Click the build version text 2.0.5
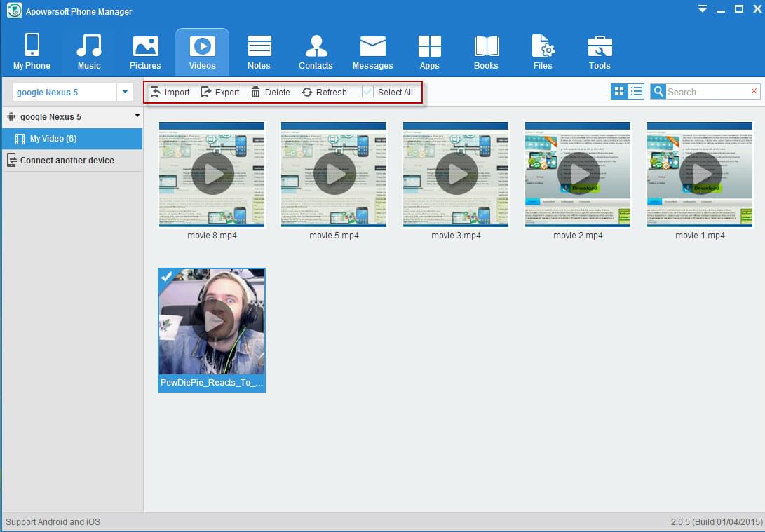 tap(716, 521)
